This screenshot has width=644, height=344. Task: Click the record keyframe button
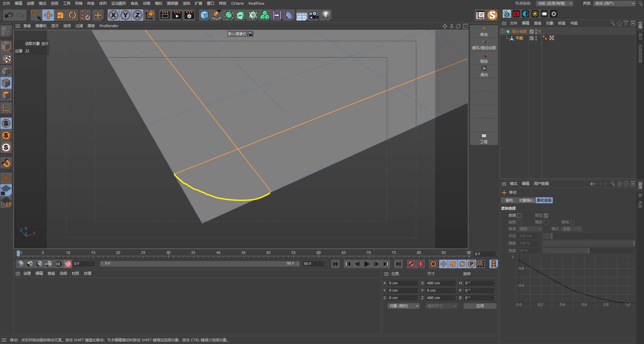(411, 264)
